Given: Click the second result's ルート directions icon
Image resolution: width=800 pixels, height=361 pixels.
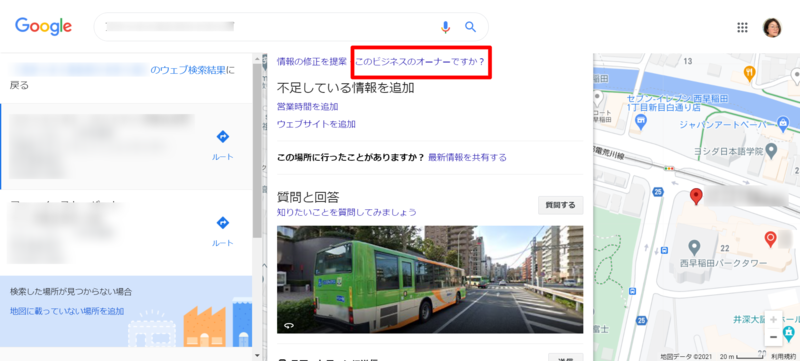Looking at the screenshot, I should coord(222,223).
